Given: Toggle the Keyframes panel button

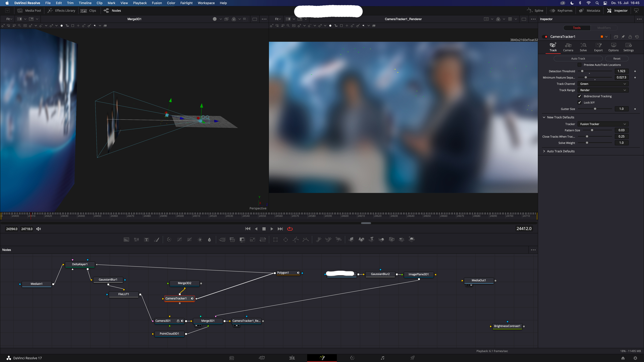Looking at the screenshot, I should 561,10.
